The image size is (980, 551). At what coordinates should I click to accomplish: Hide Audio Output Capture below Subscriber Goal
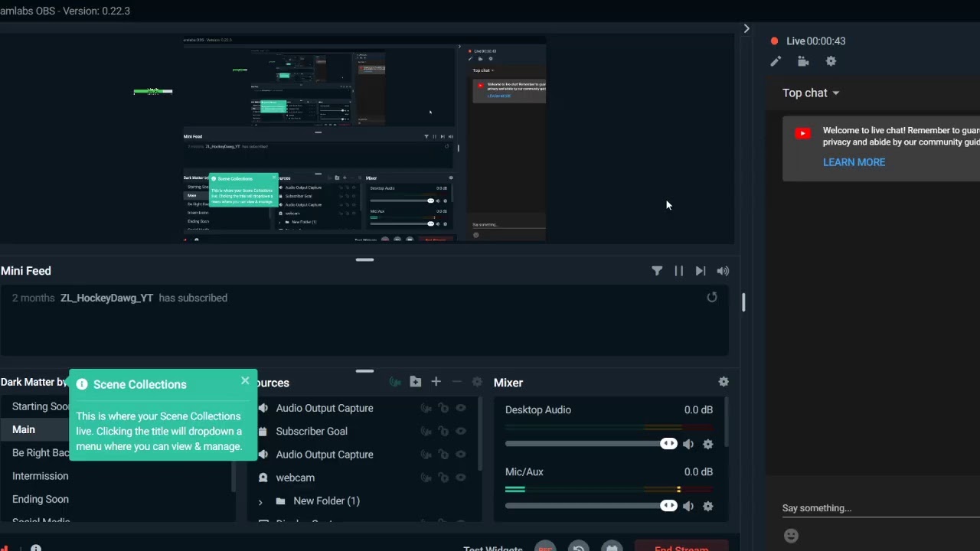[461, 455]
